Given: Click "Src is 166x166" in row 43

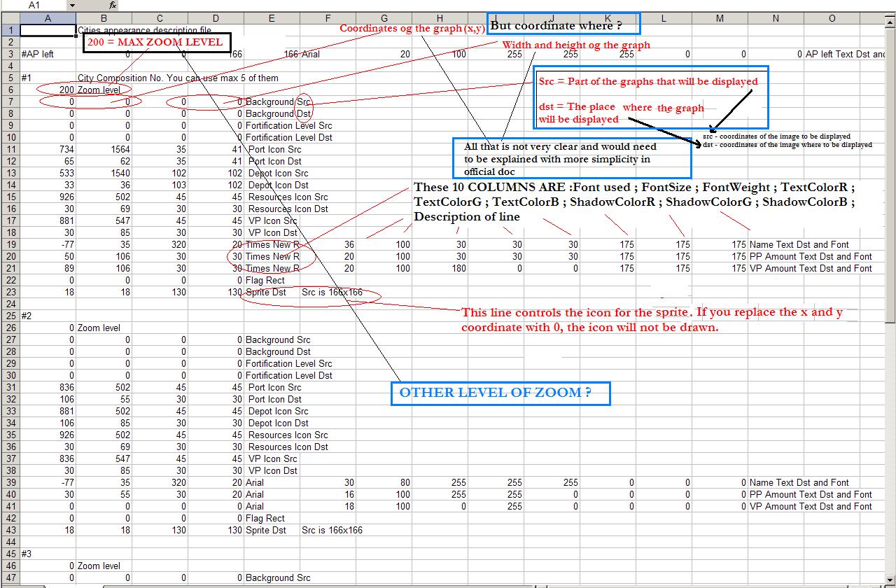Looking at the screenshot, I should click(x=332, y=530).
